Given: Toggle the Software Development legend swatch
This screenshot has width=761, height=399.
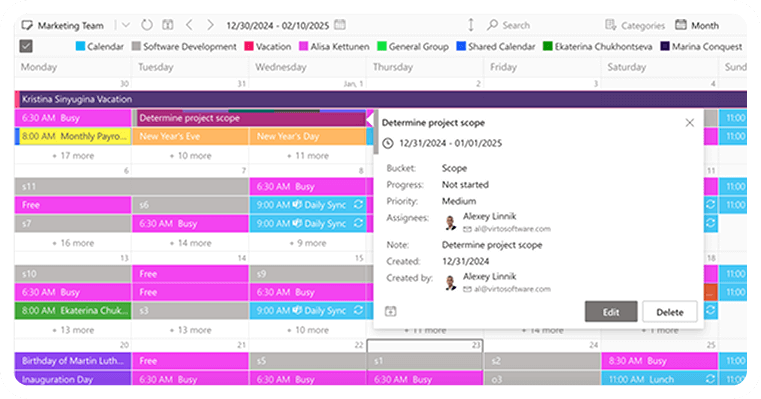Looking at the screenshot, I should (x=136, y=46).
